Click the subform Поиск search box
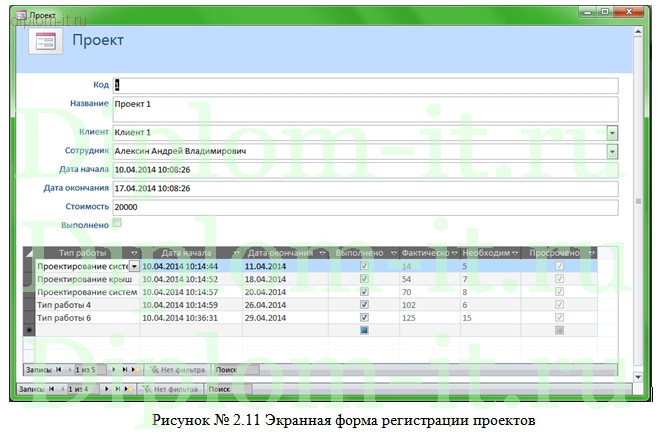 tap(236, 370)
